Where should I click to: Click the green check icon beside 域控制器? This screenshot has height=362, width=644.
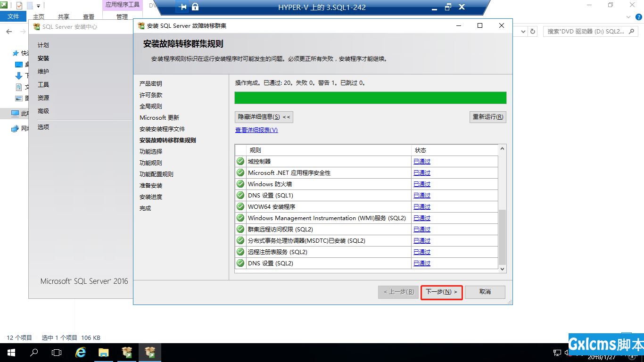240,161
